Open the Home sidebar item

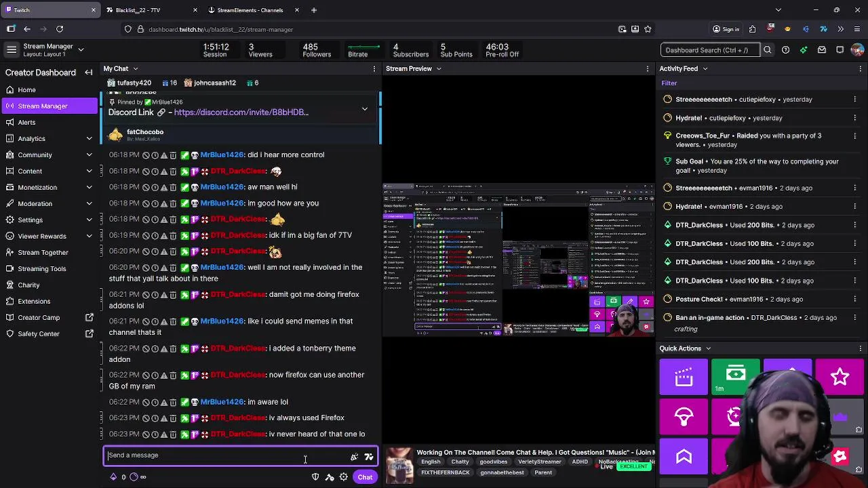tap(49, 89)
